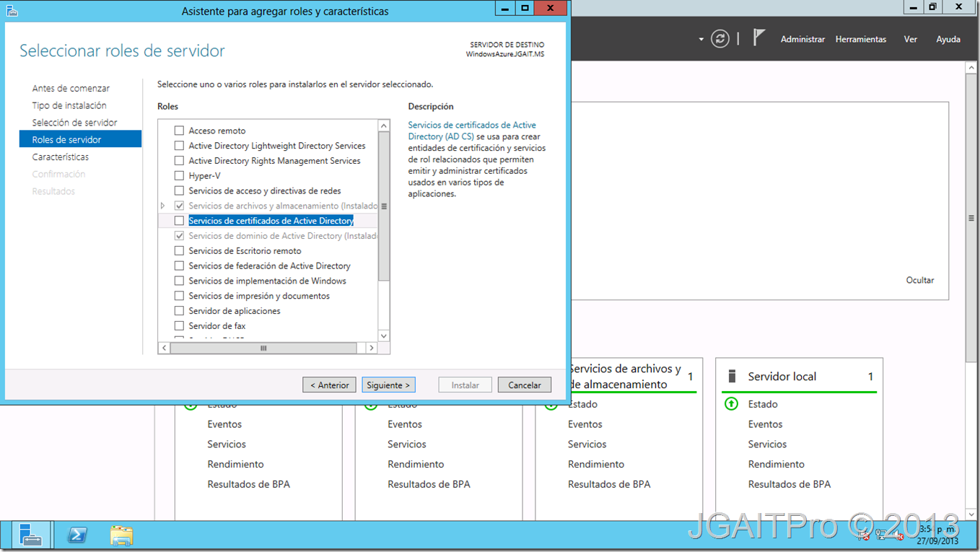Open File Explorer from the taskbar

tap(121, 535)
